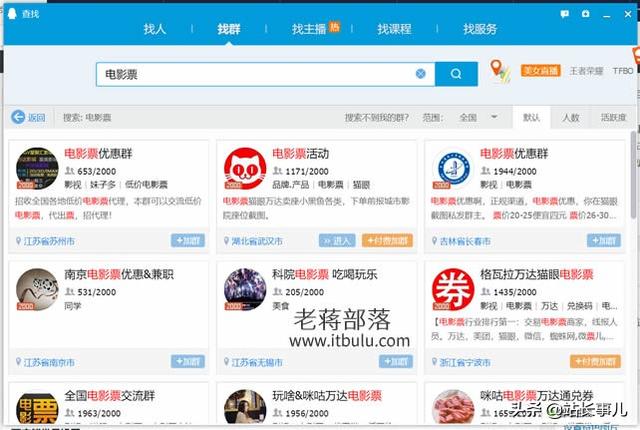Click 进入 on 电影票活动 group
Screen dimensions: 640x430
tap(337, 240)
